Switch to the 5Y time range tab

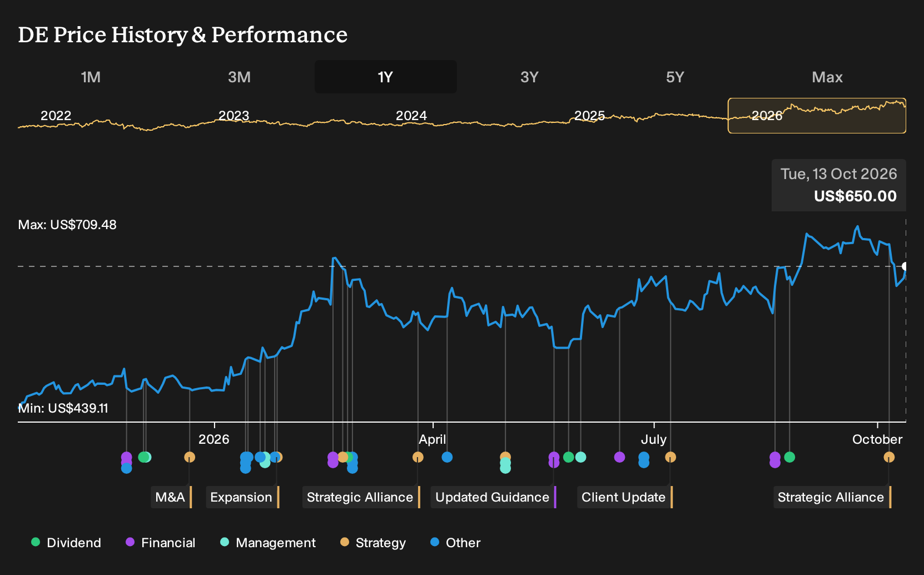click(x=675, y=77)
